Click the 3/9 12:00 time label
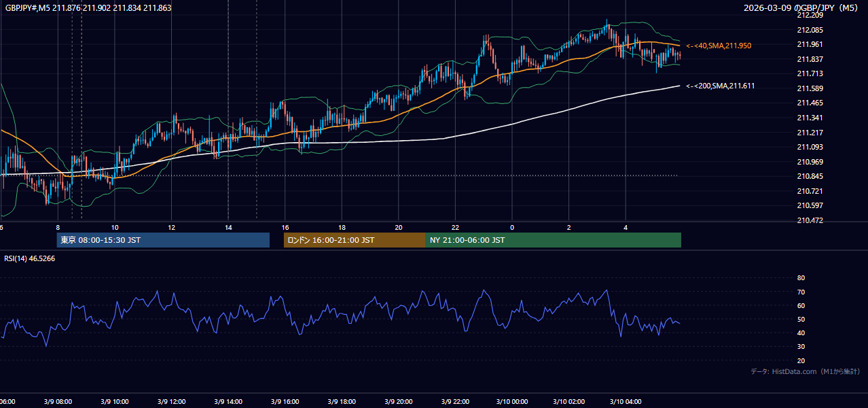 pos(172,402)
